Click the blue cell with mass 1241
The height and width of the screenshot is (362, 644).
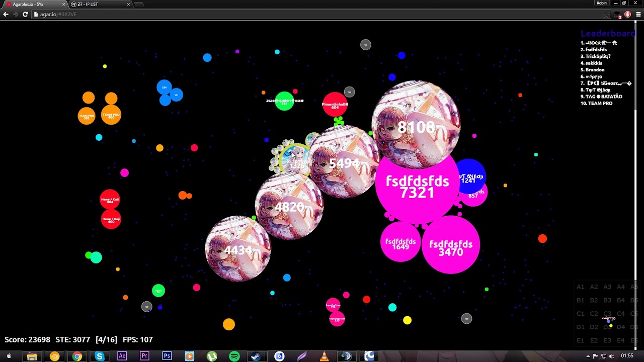(x=469, y=176)
